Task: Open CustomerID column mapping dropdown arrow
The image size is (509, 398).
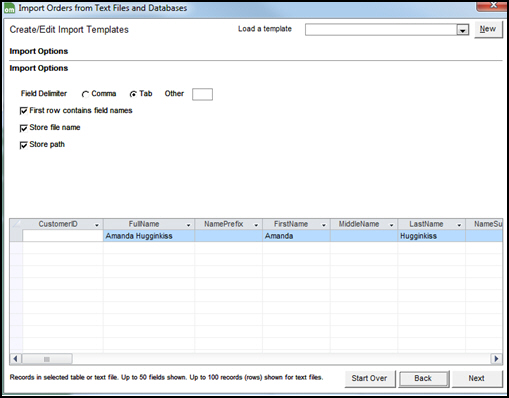Action: click(97, 225)
